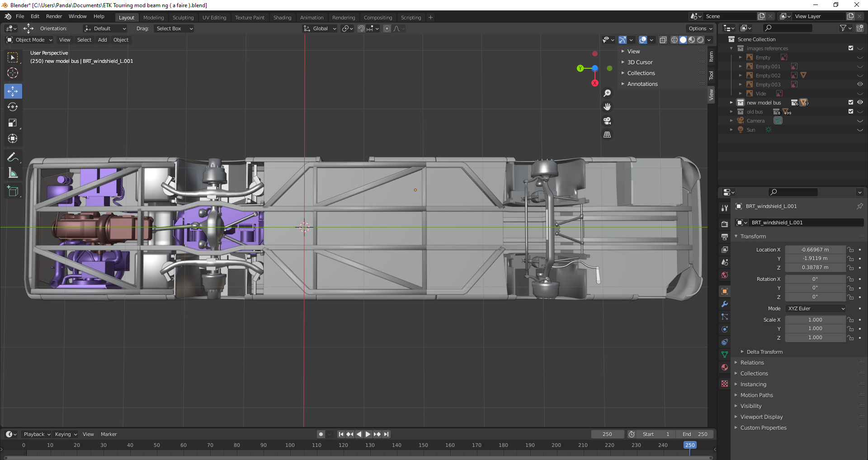The image size is (868, 460).
Task: Uncheck the images references collection checkbox
Action: click(x=850, y=48)
